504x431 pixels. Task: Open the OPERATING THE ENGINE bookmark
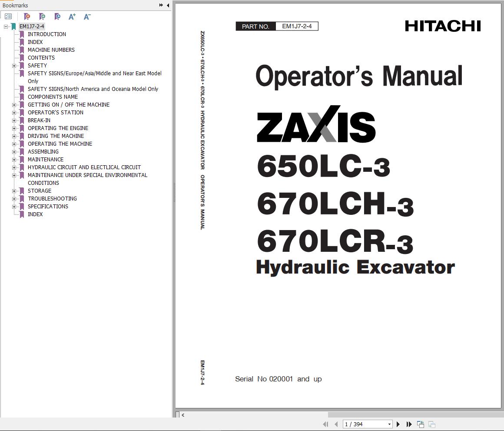(58, 128)
